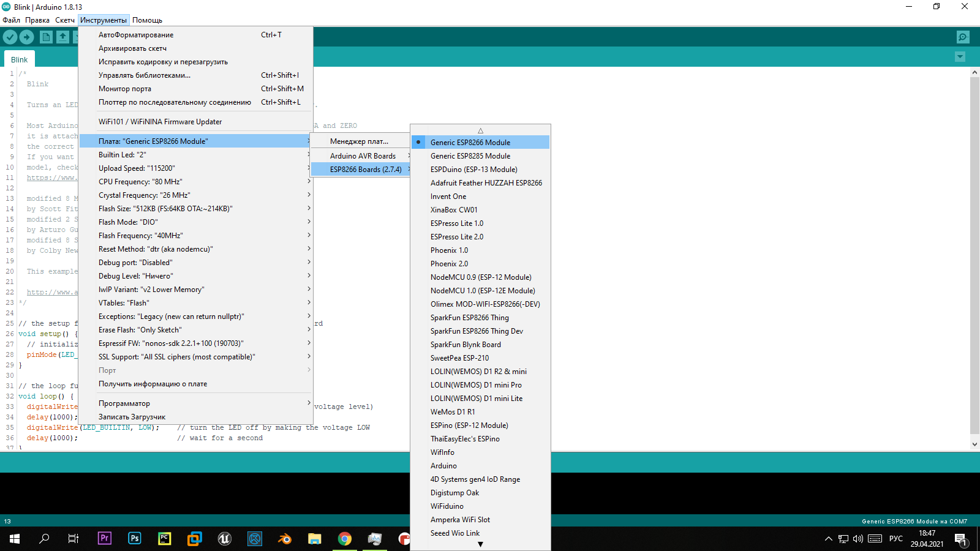Open the Скетч menu
This screenshot has width=980, height=551.
(65, 20)
